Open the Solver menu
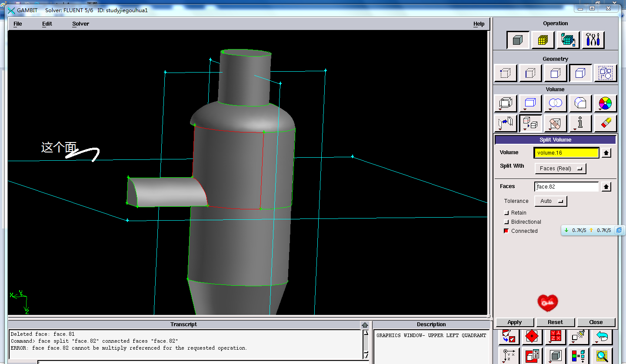This screenshot has height=364, width=626. pyautogui.click(x=80, y=24)
